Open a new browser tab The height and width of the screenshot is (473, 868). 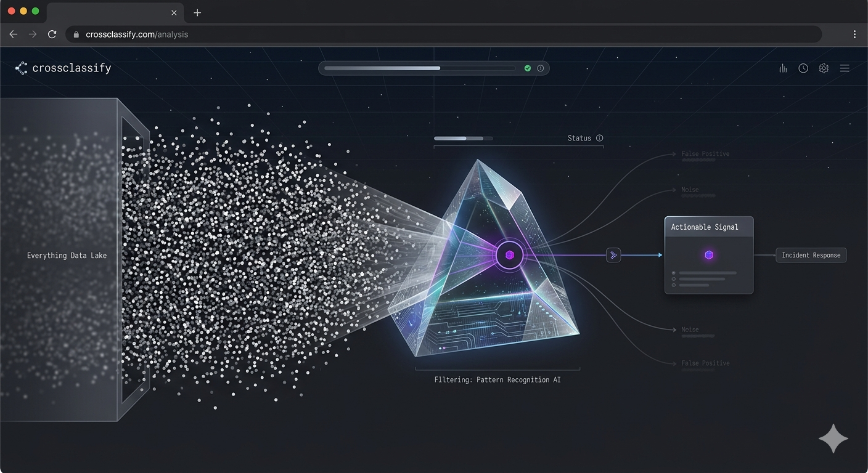pos(197,12)
